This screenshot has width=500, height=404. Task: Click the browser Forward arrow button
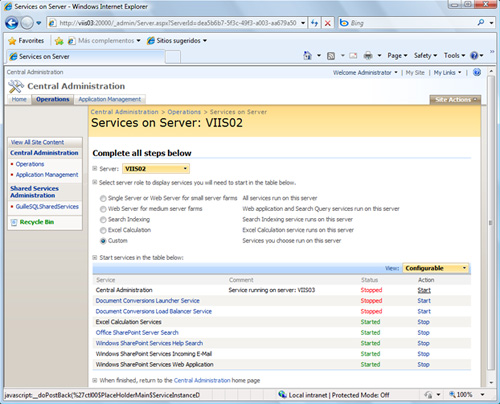(x=27, y=23)
